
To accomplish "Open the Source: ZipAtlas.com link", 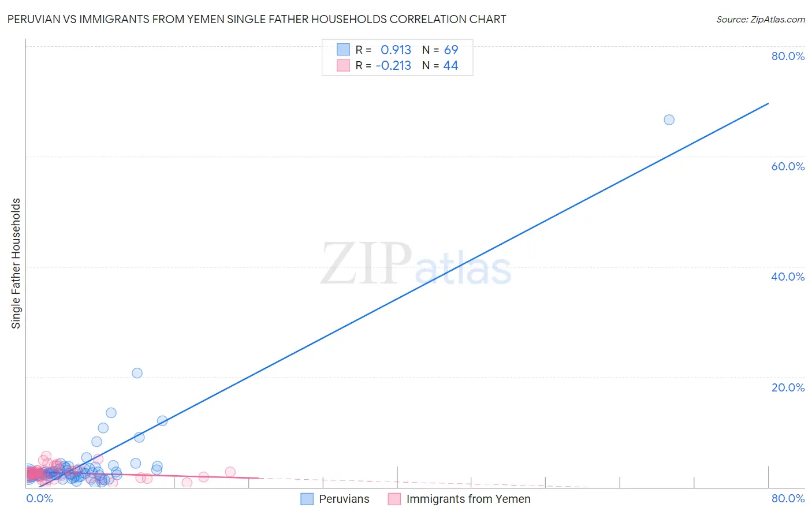I will (761, 20).
